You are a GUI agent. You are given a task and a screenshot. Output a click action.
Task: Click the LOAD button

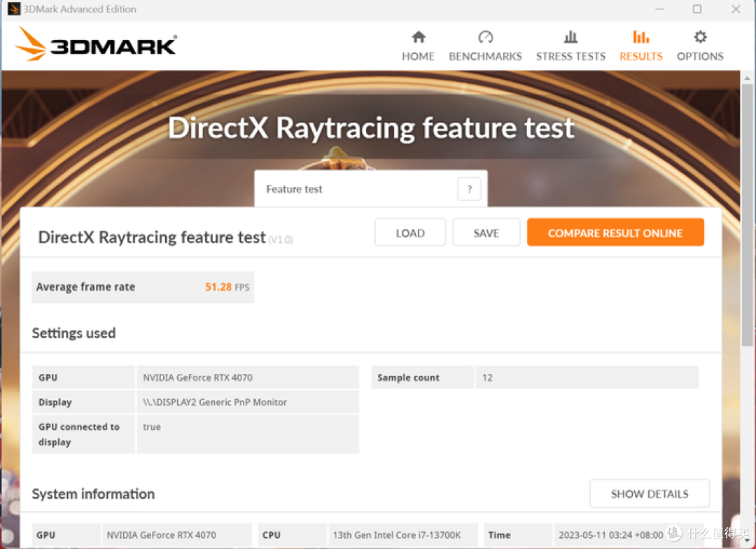[x=410, y=232]
